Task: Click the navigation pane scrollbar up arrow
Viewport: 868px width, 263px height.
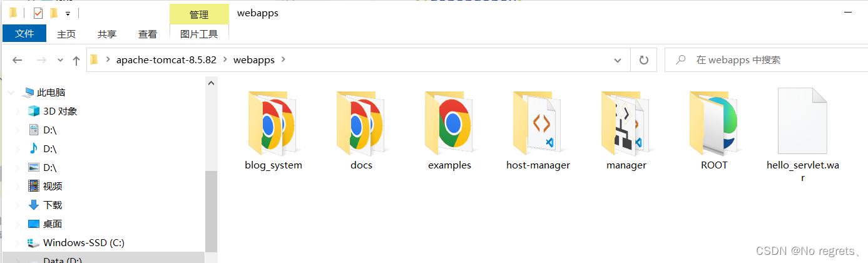Action: (x=212, y=83)
